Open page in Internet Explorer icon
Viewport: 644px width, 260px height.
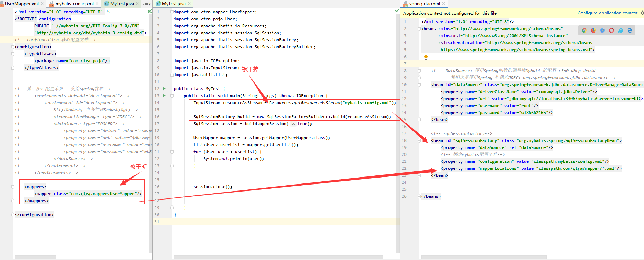pos(621,30)
